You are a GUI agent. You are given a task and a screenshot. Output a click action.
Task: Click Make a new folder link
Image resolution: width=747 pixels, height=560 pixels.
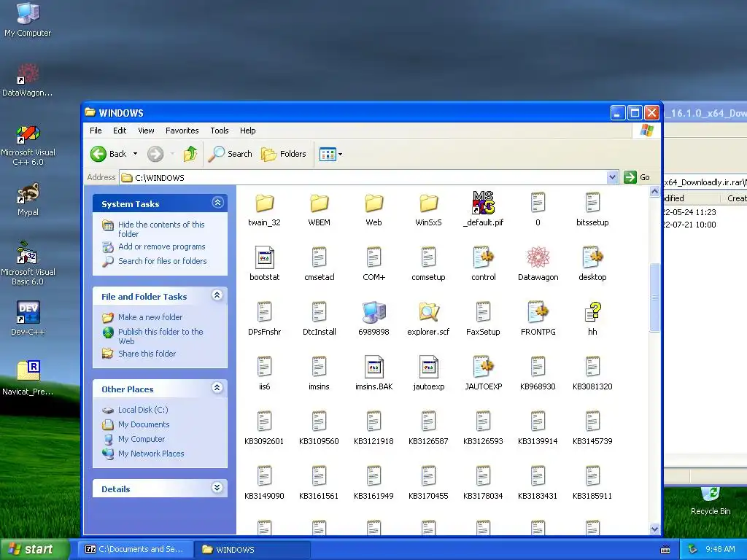click(x=150, y=317)
